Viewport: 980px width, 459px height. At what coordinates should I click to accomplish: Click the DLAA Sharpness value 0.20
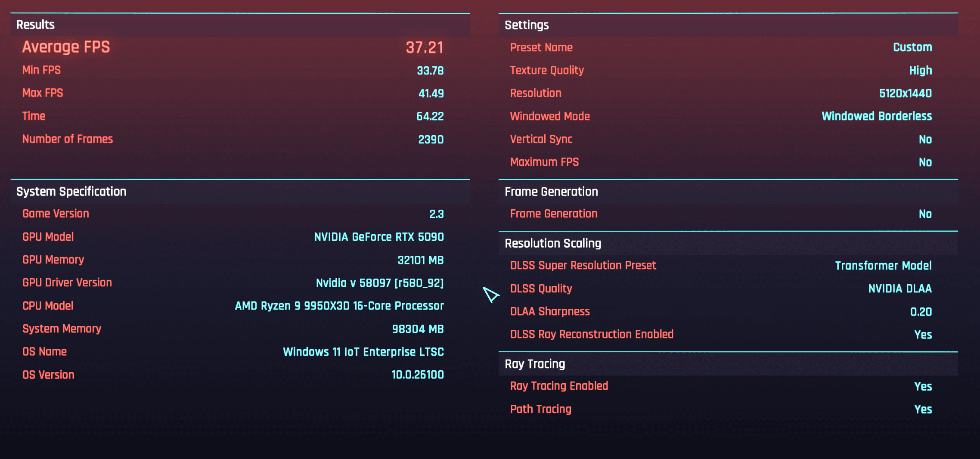(921, 312)
